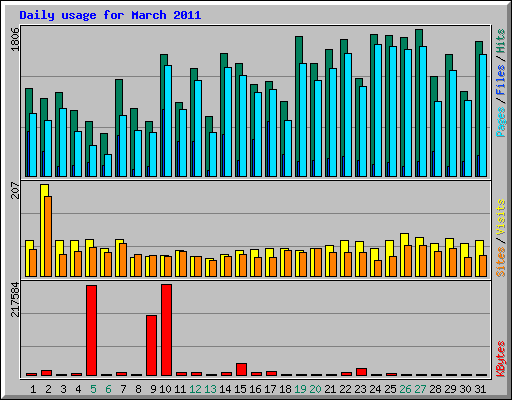Click the green "Hits" legend label
The height and width of the screenshot is (400, 512).
click(x=501, y=41)
